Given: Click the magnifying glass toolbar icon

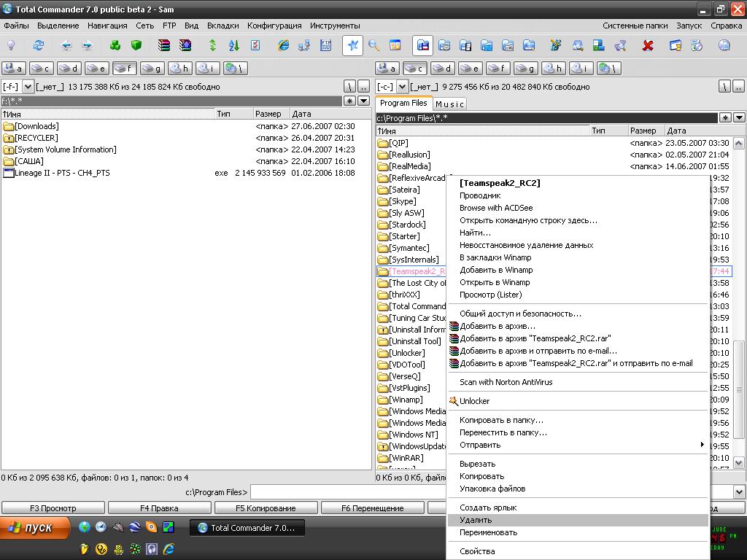Looking at the screenshot, I should point(374,45).
